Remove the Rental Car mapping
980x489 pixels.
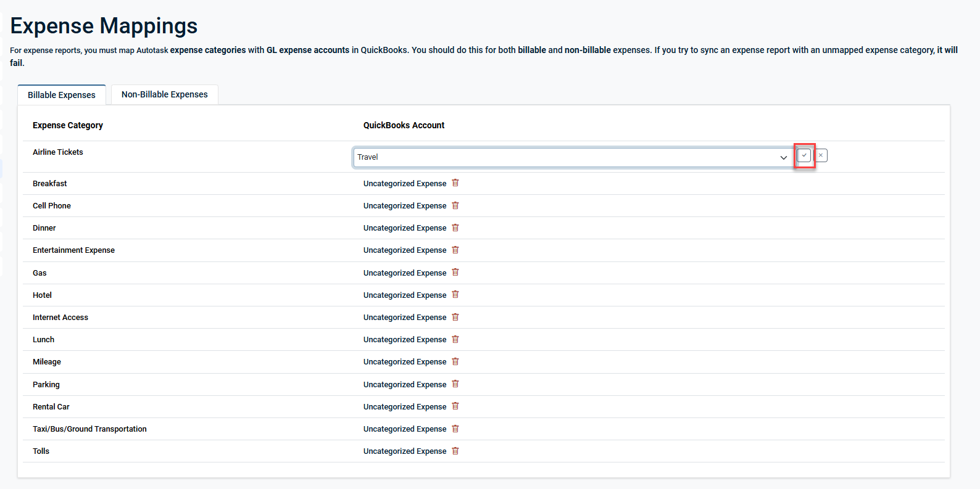tap(455, 406)
